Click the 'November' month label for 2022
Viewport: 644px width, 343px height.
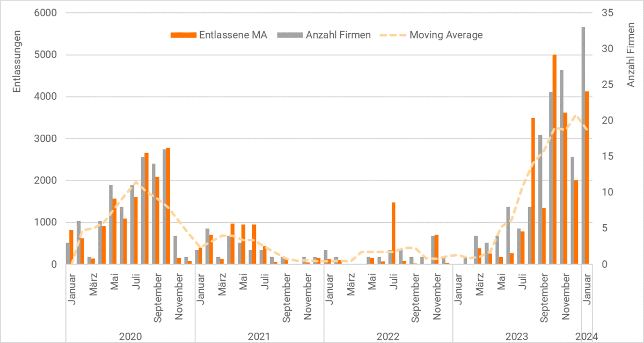[437, 296]
